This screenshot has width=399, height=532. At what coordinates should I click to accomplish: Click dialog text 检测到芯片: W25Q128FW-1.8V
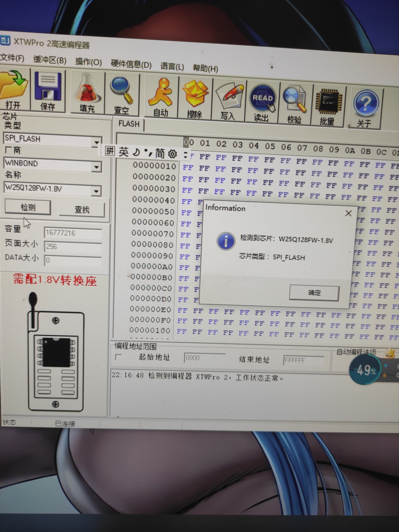pos(287,239)
